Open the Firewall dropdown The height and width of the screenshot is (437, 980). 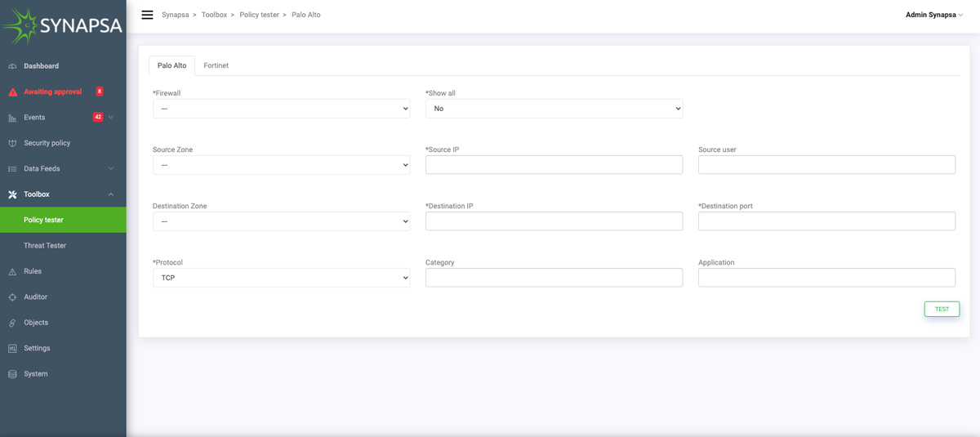point(281,109)
